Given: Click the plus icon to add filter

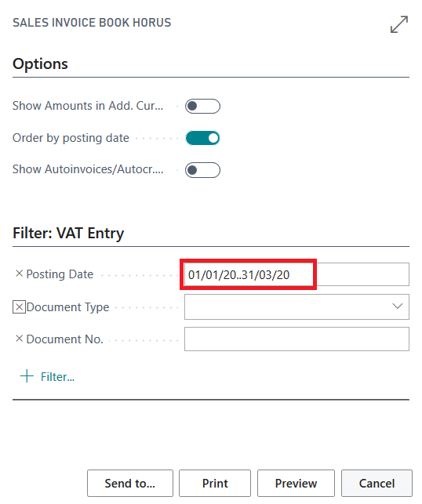Looking at the screenshot, I should pyautogui.click(x=27, y=376).
